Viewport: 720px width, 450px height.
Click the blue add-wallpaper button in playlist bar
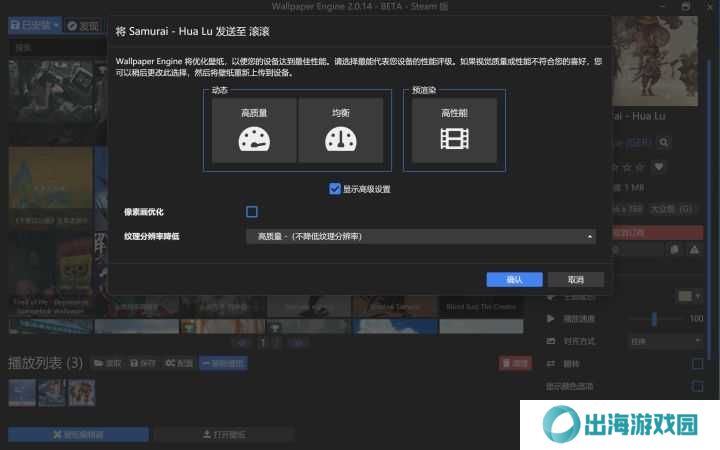224,363
